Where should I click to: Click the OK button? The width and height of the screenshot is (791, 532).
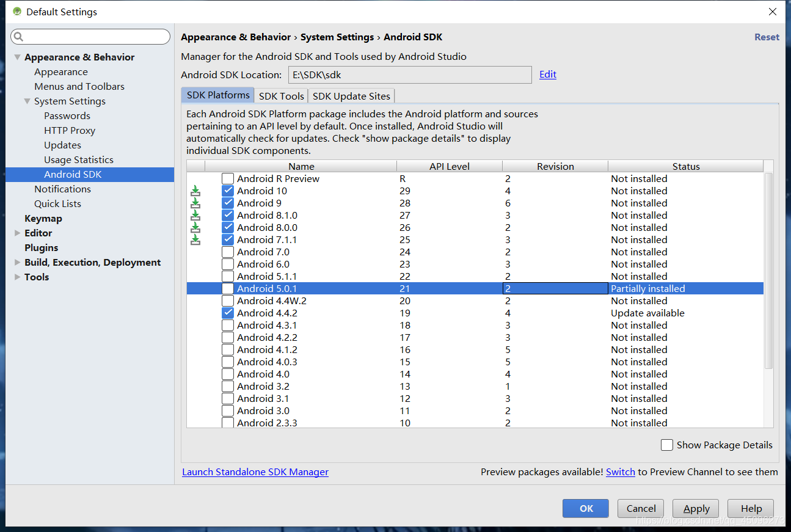pos(585,508)
